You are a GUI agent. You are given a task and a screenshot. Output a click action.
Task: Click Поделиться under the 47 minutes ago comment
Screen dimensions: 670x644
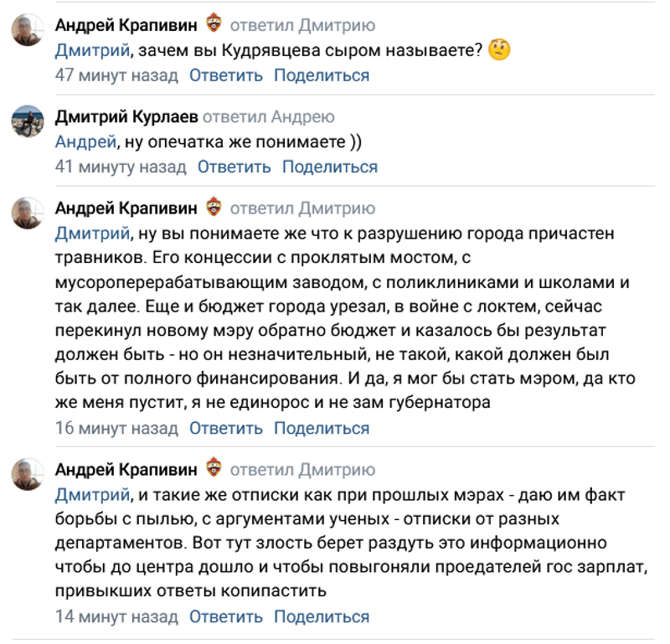tap(322, 75)
